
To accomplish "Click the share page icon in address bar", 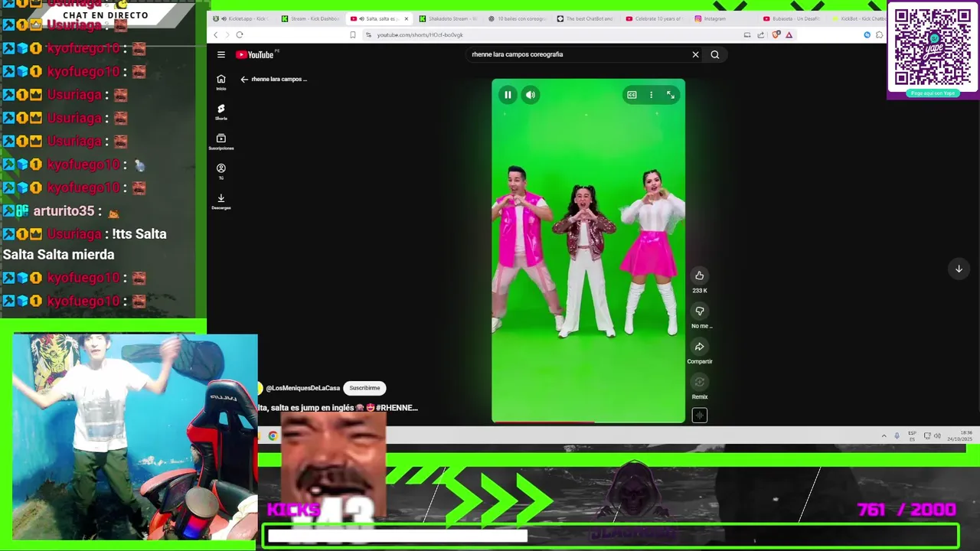I will click(761, 34).
